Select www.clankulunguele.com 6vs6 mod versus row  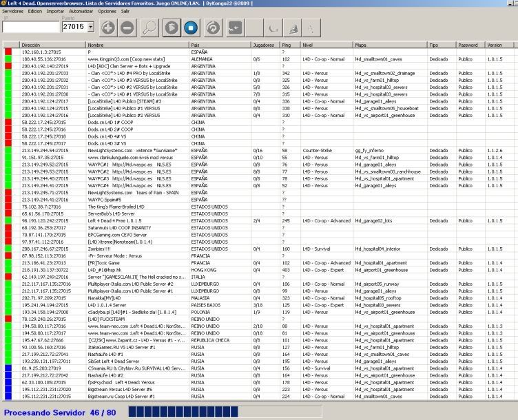[x=259, y=158]
